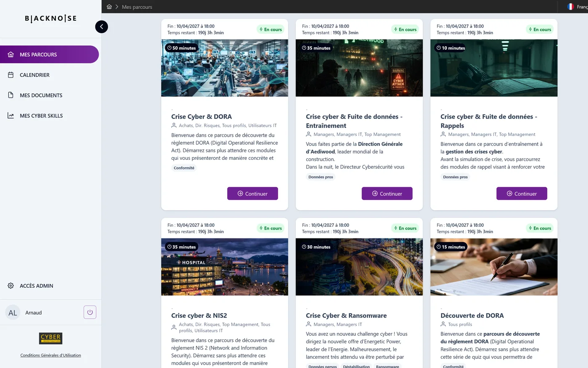Click En cours status on Crise Cyber & DORA card

click(x=270, y=29)
